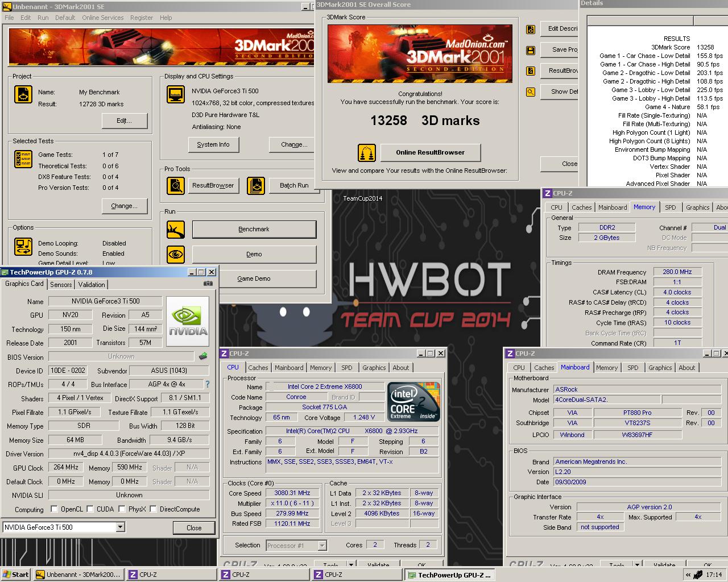
Task: Click the ResultBrowser document icon in score window
Action: [x=531, y=71]
